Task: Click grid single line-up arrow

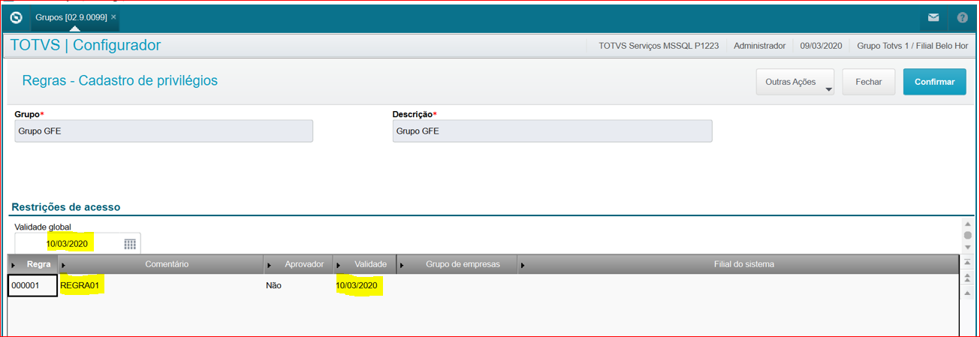Action: click(x=967, y=293)
